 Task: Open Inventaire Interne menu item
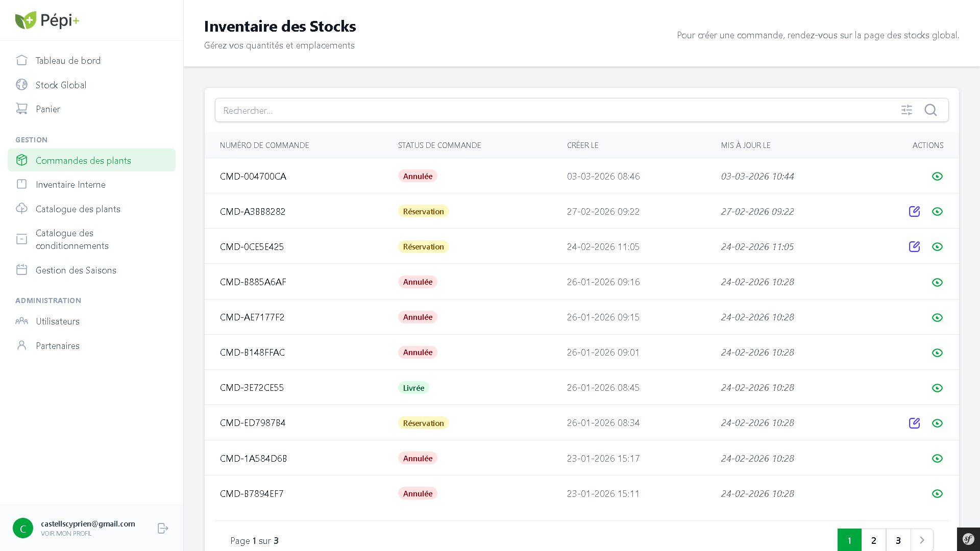(x=70, y=185)
